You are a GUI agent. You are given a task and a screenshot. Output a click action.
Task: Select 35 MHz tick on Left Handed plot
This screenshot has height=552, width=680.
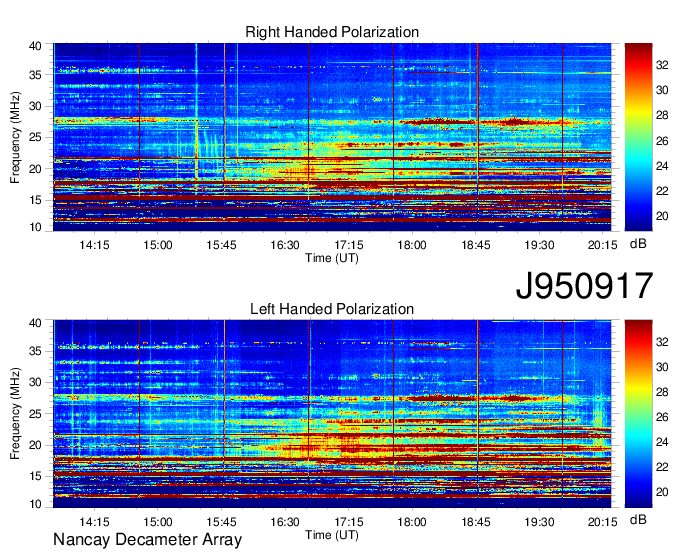35,351
